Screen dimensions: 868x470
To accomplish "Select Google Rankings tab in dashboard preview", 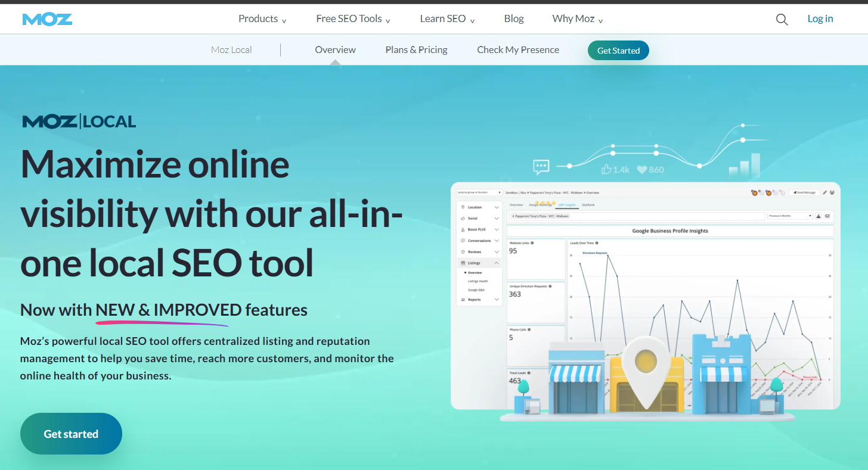I will point(540,205).
